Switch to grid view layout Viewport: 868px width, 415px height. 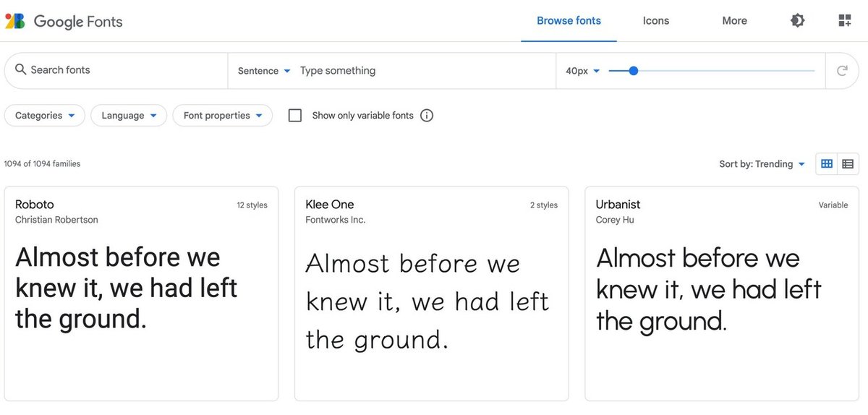tap(827, 164)
